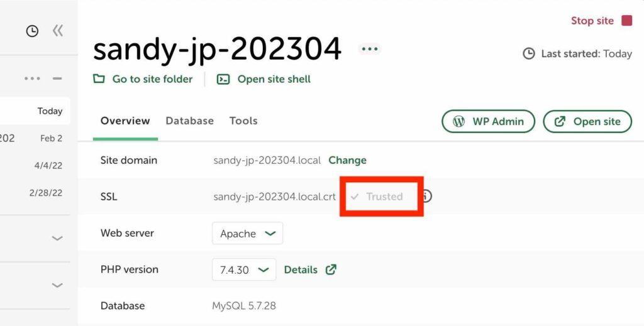Click the red Stop site square icon
The height and width of the screenshot is (326, 644).
pos(627,21)
